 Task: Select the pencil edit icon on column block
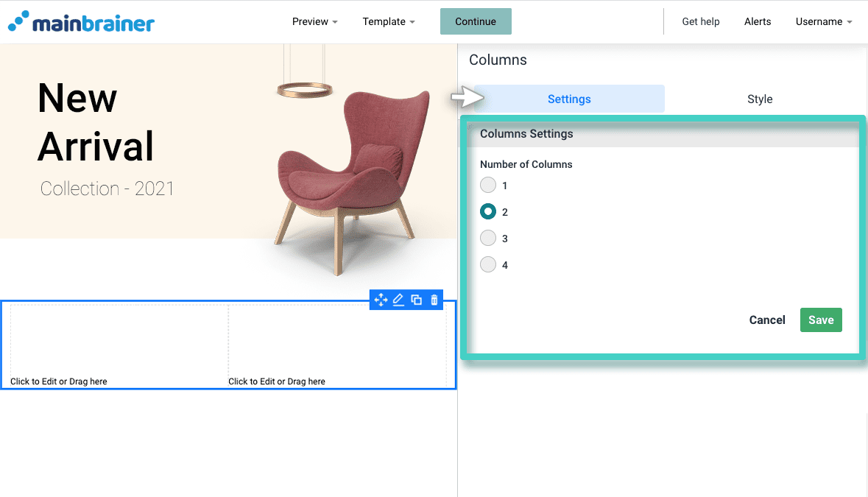pos(398,300)
